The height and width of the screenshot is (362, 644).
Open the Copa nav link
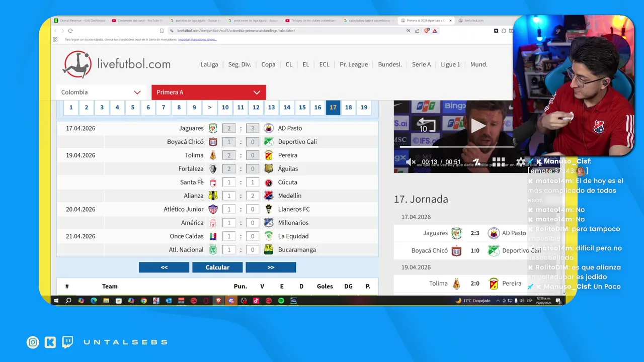[268, 64]
